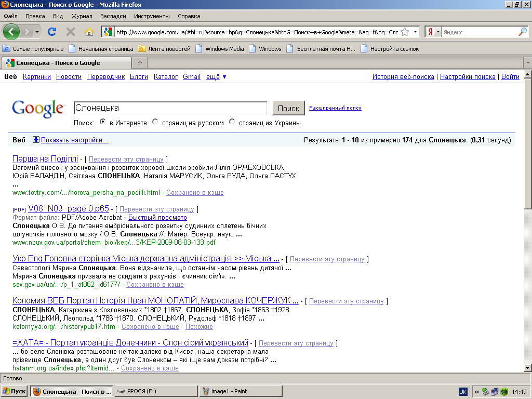The image size is (532, 399).
Task: Click the vertical scrollbar up arrow
Action: tap(528, 74)
